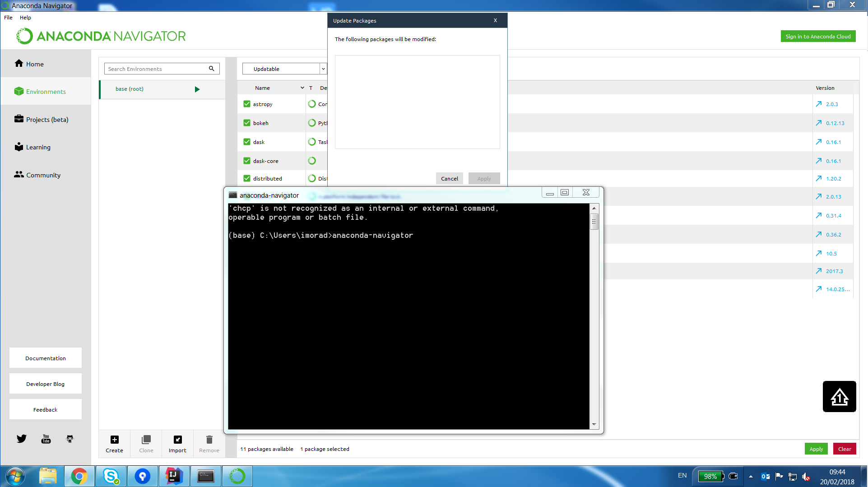Uncheck the dask package
Image resolution: width=868 pixels, height=487 pixels.
[247, 141]
